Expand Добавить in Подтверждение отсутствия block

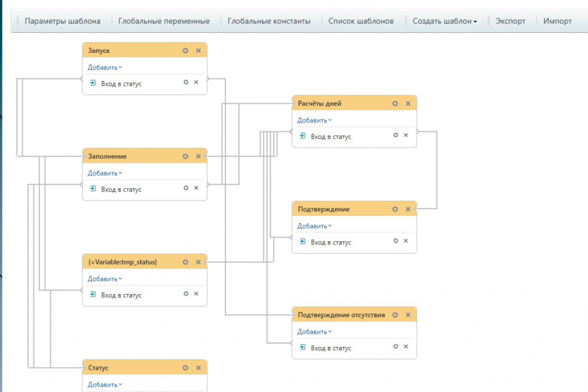[314, 332]
